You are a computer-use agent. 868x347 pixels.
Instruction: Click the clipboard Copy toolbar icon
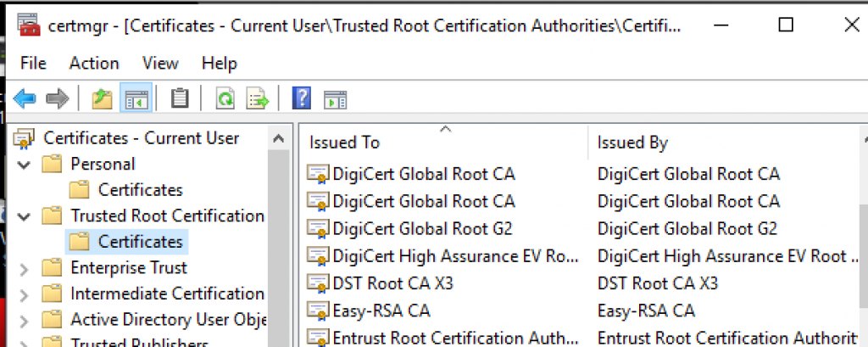[180, 99]
